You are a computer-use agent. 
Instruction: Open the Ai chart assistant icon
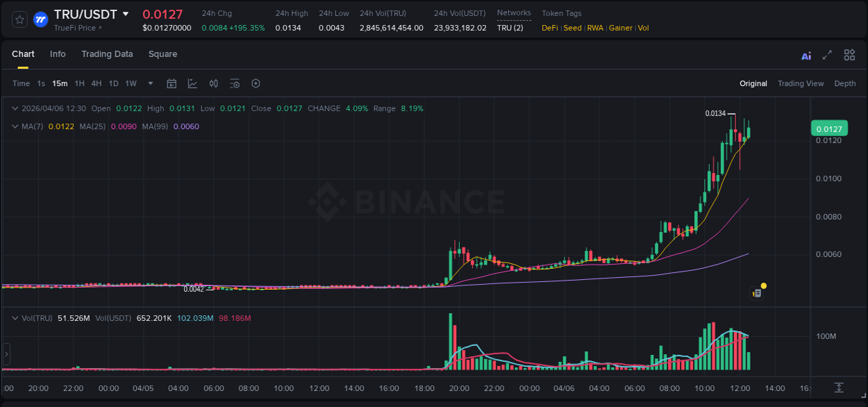pyautogui.click(x=806, y=56)
